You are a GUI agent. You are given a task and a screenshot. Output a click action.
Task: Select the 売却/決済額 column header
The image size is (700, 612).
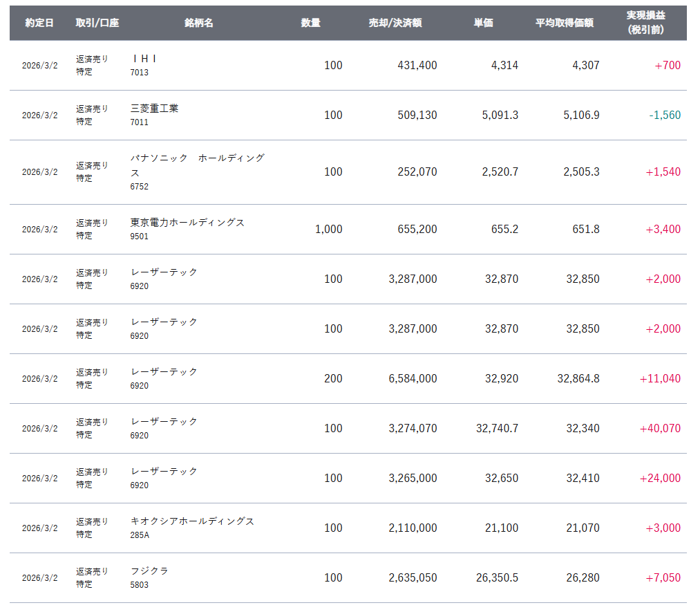(x=395, y=23)
